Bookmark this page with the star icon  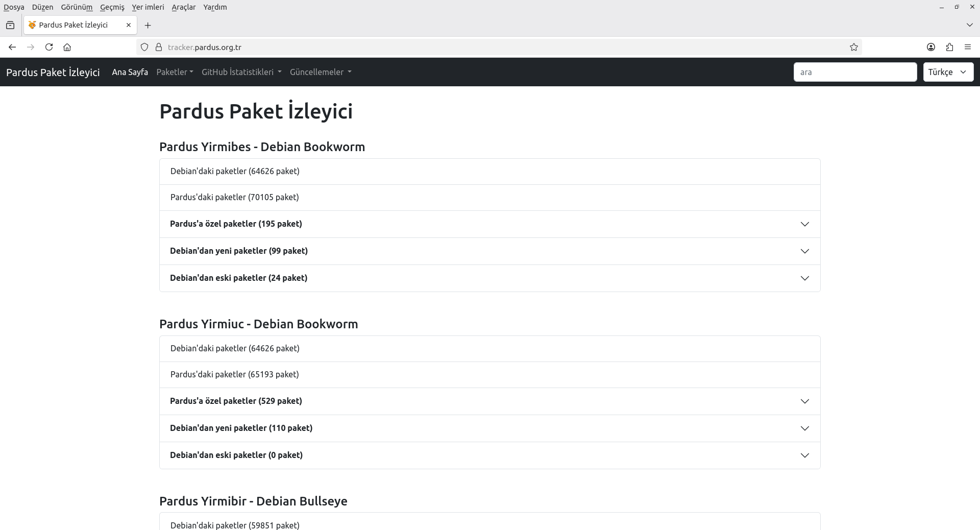click(853, 47)
